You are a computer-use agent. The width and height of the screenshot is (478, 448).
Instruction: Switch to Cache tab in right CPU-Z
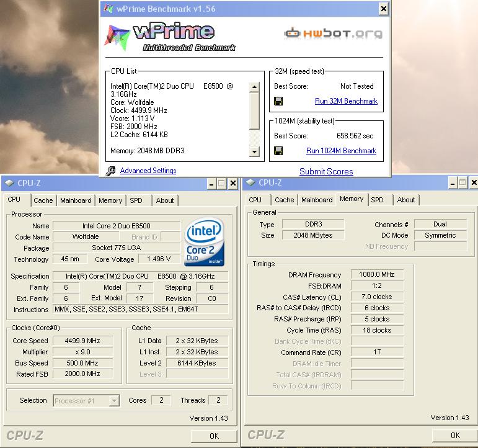point(285,200)
